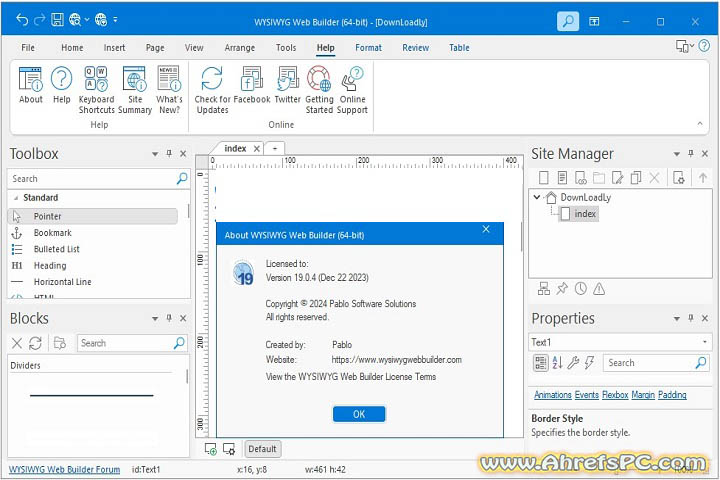Collapse the DownLoadLy tree node
This screenshot has width=720, height=480.
coord(536,197)
